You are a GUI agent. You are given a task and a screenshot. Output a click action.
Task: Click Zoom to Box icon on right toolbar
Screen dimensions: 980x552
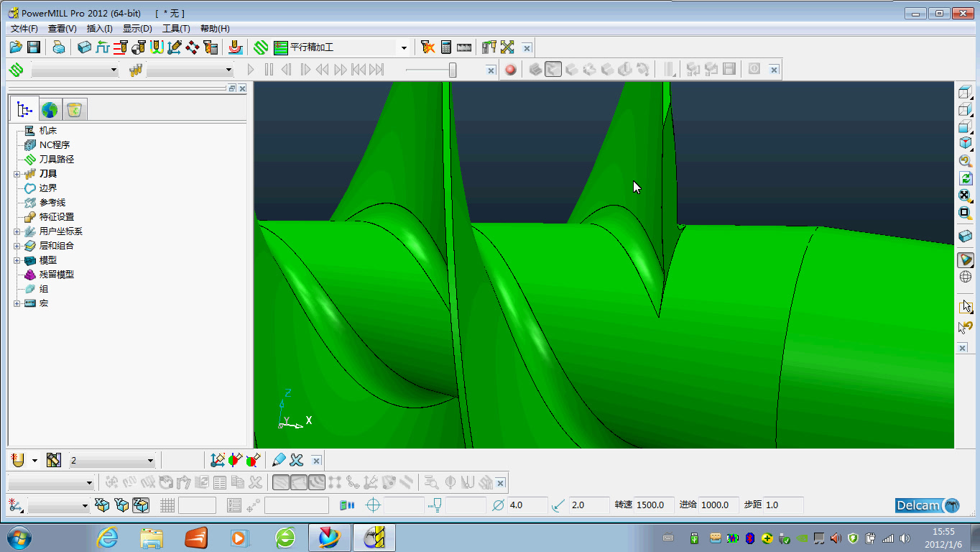(x=965, y=213)
